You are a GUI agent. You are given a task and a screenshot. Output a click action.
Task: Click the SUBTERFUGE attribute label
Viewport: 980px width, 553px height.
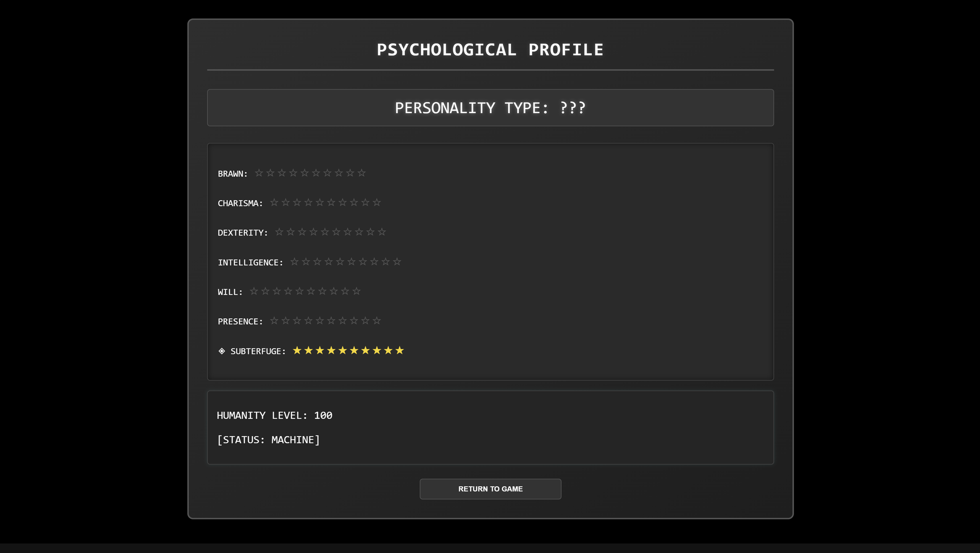coord(258,351)
